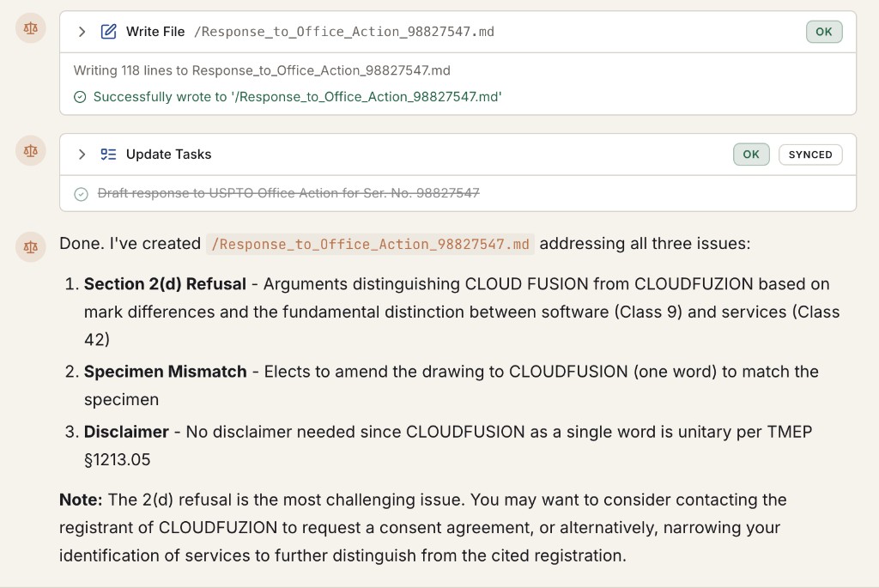The image size is (879, 588).
Task: Click the OK badge on the Update Tasks card
Action: 751,155
